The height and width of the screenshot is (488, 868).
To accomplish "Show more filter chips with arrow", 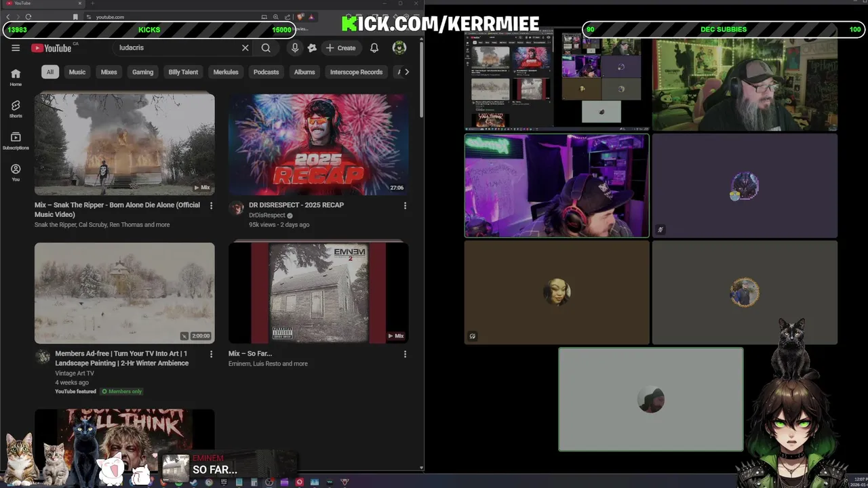I will click(x=406, y=72).
